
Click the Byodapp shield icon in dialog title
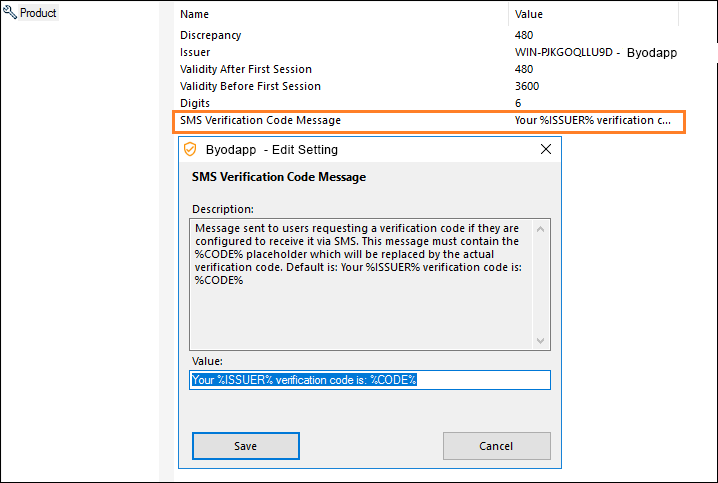point(190,149)
